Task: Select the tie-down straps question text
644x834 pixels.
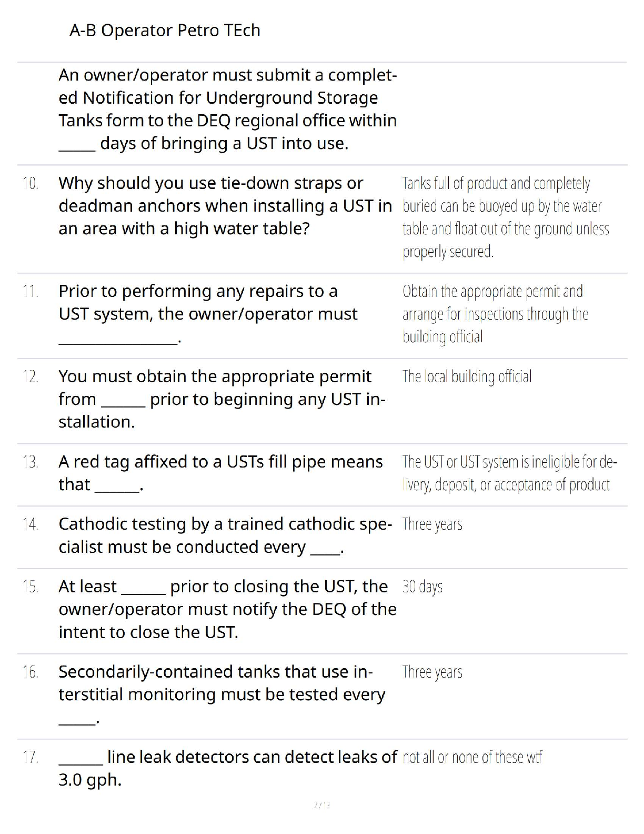Action: [x=225, y=206]
